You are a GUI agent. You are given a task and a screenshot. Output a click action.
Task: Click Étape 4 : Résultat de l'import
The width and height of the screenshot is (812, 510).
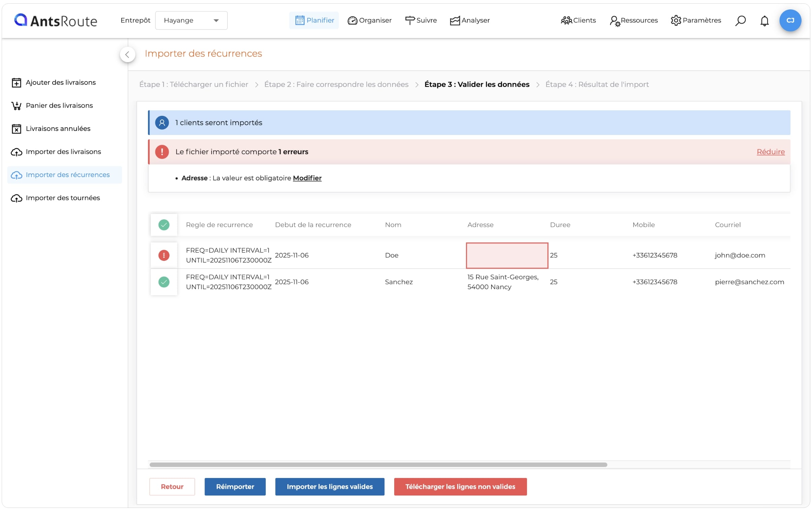[597, 84]
